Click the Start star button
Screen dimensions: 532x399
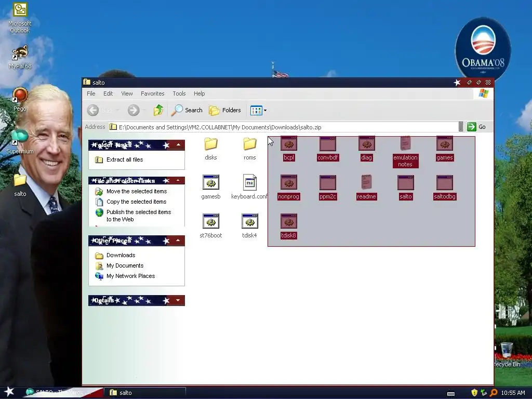click(x=9, y=392)
